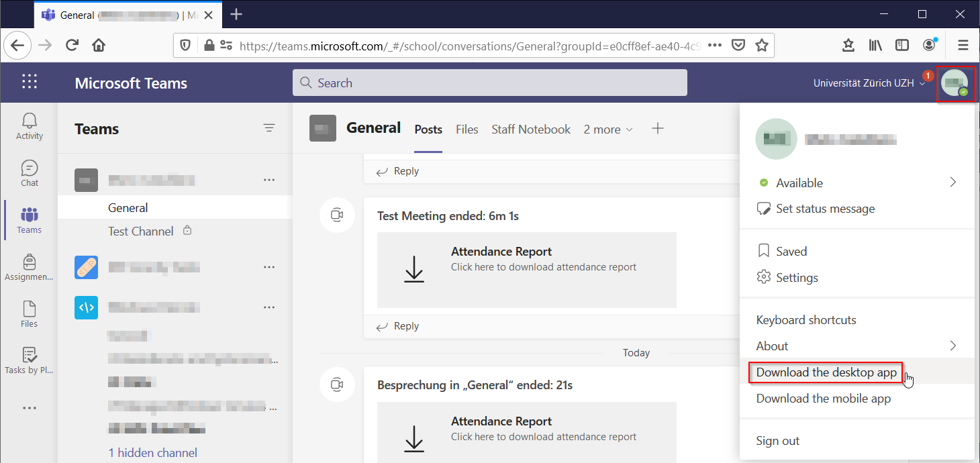Click the Search input field
Image resolution: width=980 pixels, height=463 pixels.
[x=489, y=83]
